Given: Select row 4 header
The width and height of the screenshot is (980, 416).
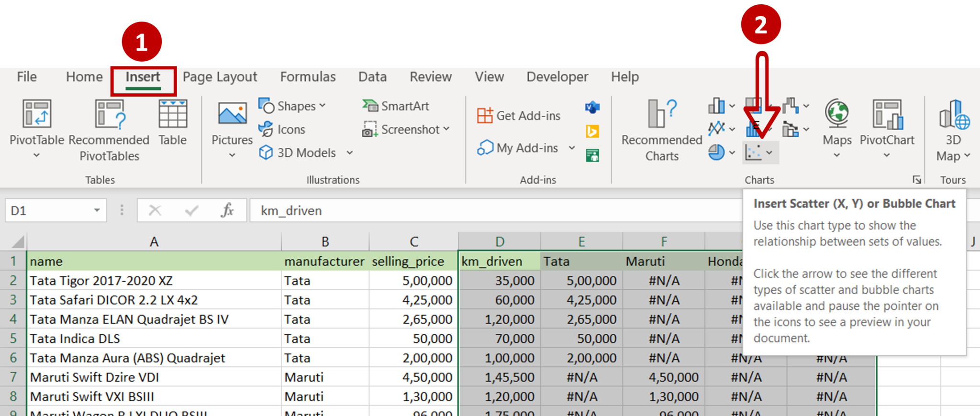Looking at the screenshot, I should [13, 319].
